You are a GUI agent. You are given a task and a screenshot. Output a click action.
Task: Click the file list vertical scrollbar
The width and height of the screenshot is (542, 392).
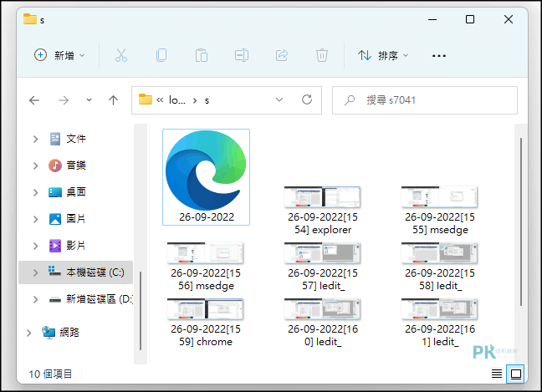tap(521, 221)
